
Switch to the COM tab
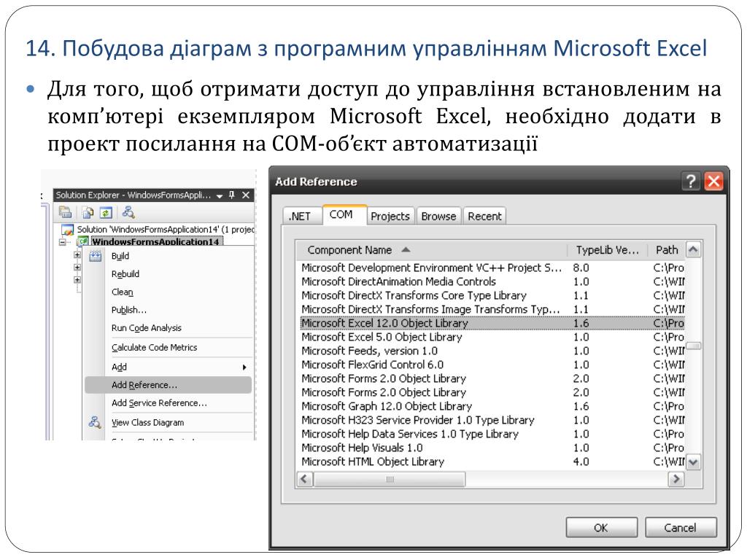point(344,215)
